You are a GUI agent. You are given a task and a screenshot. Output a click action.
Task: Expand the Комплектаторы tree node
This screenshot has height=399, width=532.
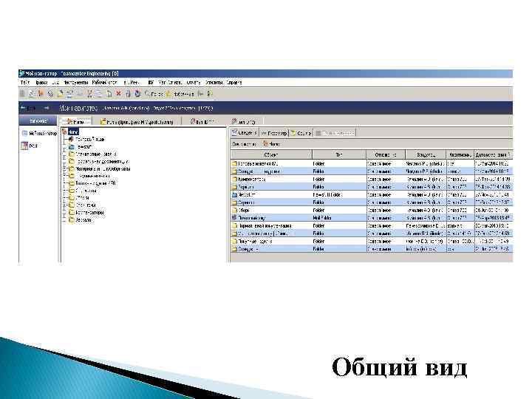point(64,212)
